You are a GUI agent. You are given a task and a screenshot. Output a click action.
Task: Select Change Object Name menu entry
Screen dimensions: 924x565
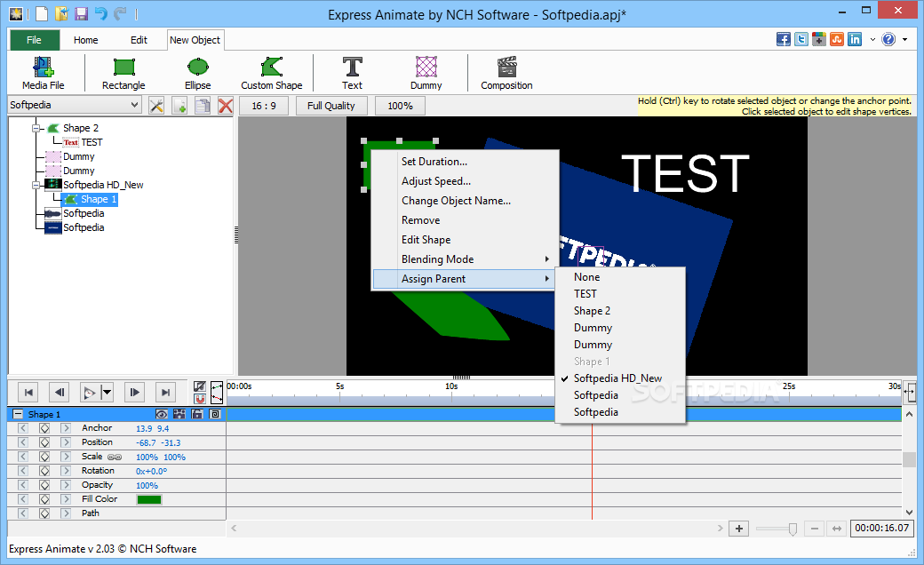tap(466, 200)
